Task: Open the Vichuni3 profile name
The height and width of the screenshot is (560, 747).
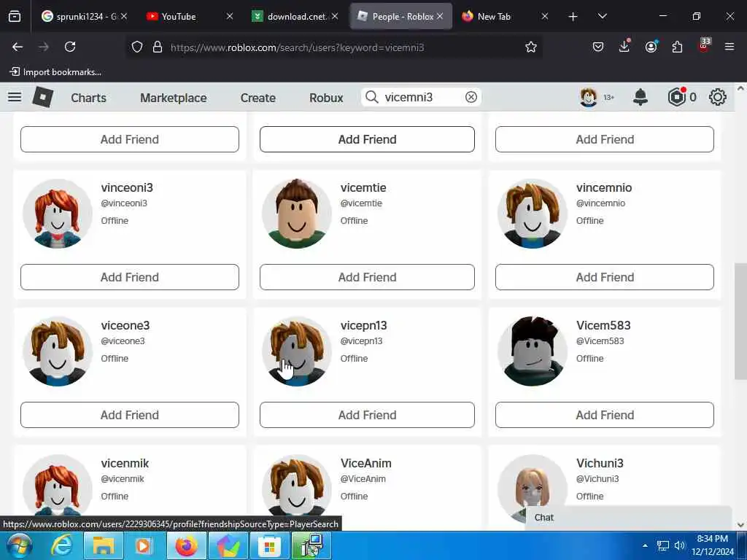Action: (x=600, y=463)
